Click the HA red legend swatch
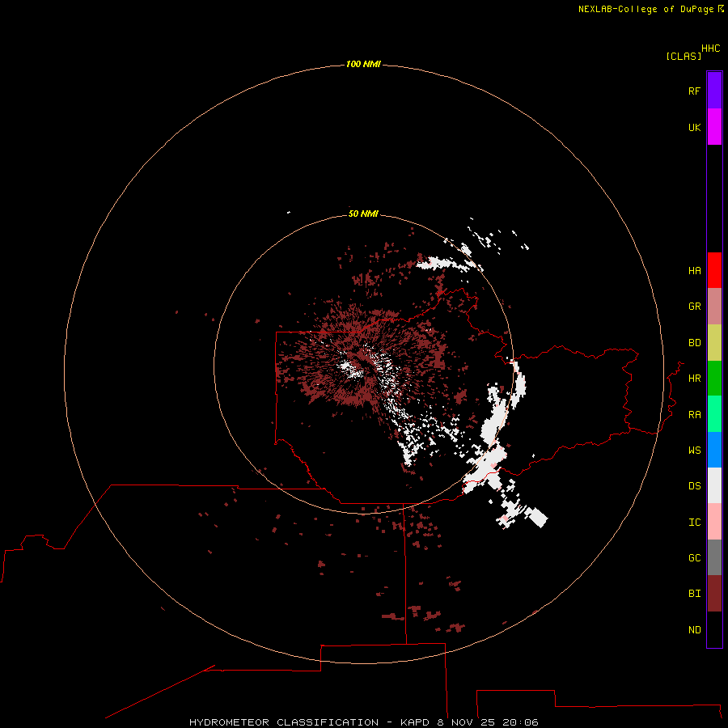This screenshot has width=728, height=728. [714, 270]
